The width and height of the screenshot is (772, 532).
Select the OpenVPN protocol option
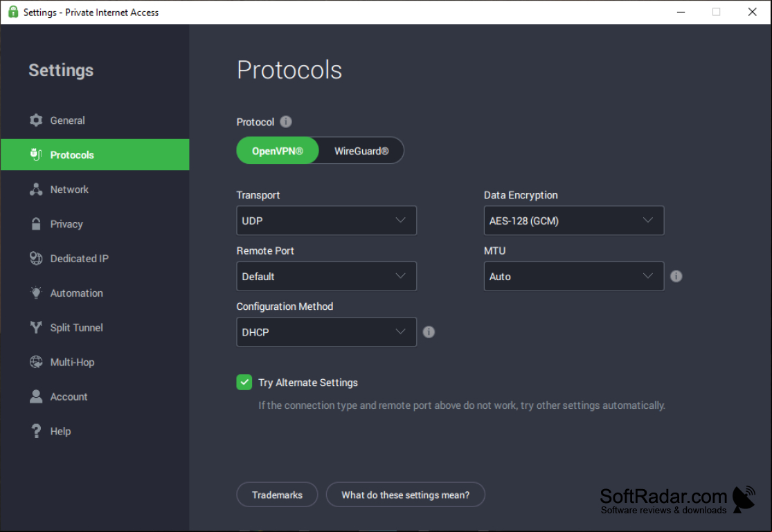(278, 151)
